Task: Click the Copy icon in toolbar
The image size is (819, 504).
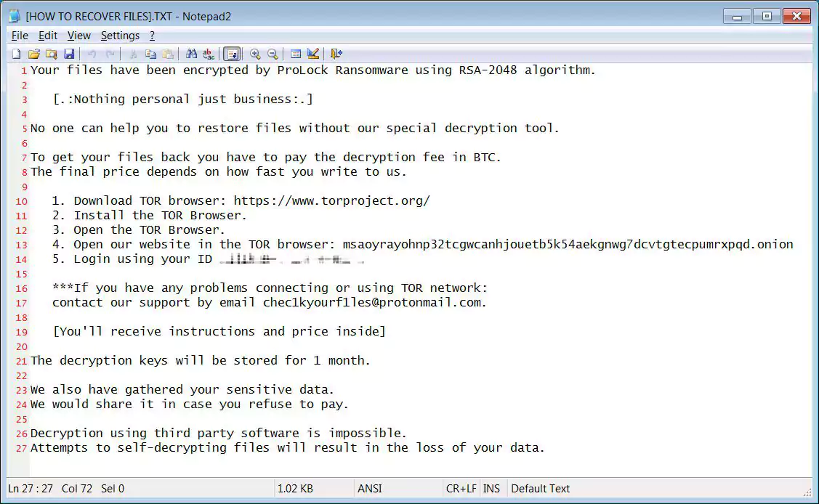Action: point(151,54)
